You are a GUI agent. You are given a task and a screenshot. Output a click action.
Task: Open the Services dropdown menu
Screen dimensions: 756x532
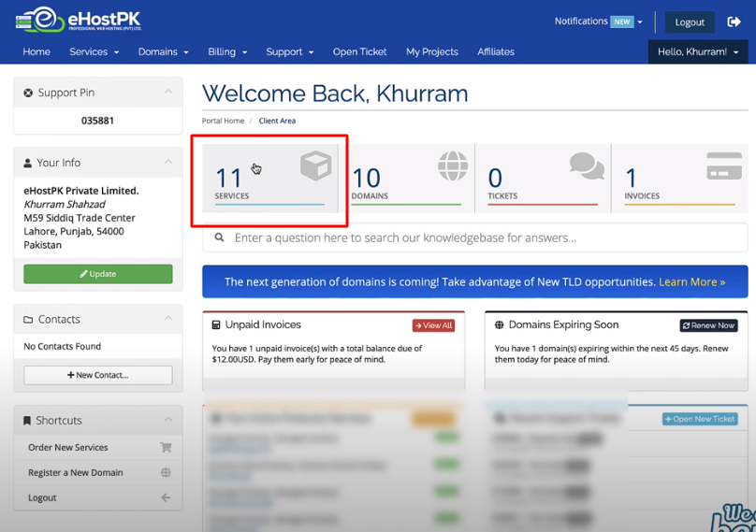[x=94, y=51]
